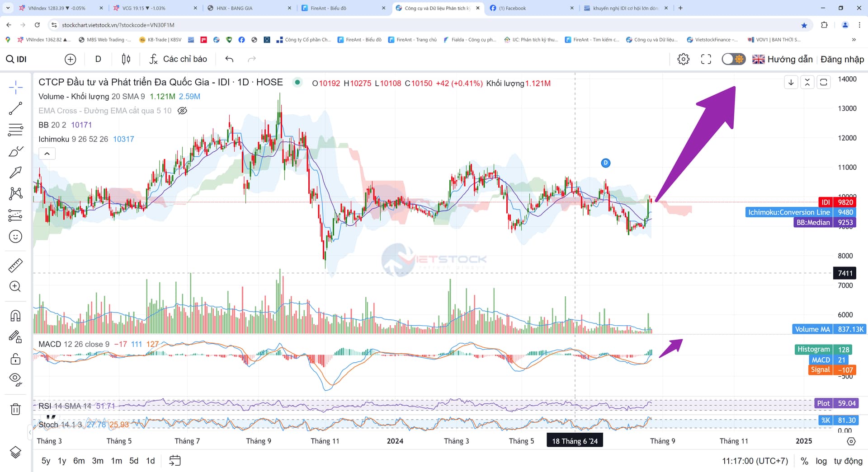868x472 pixels.
Task: Open a new browser tab
Action: coord(680,8)
